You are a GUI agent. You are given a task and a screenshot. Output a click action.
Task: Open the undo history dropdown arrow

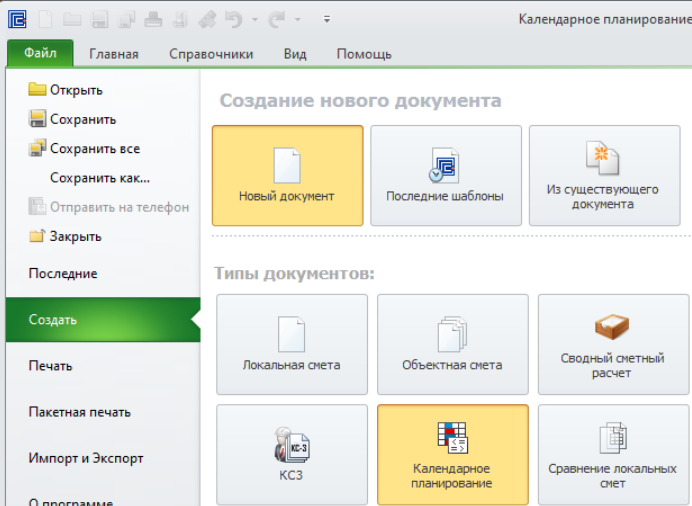click(x=255, y=19)
